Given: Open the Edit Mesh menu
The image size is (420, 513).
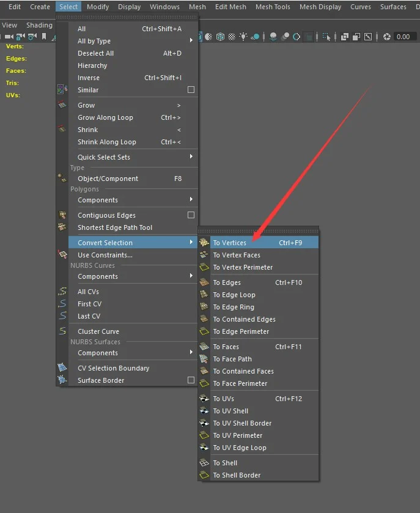Looking at the screenshot, I should 230,7.
